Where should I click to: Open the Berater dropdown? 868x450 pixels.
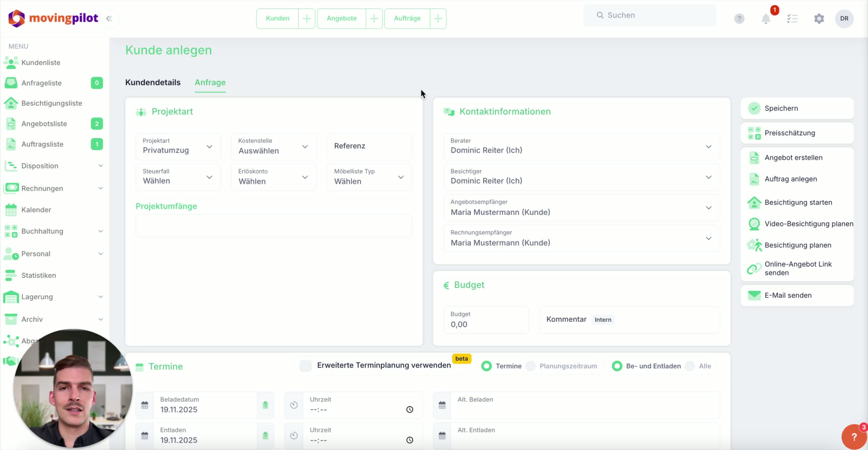click(581, 147)
